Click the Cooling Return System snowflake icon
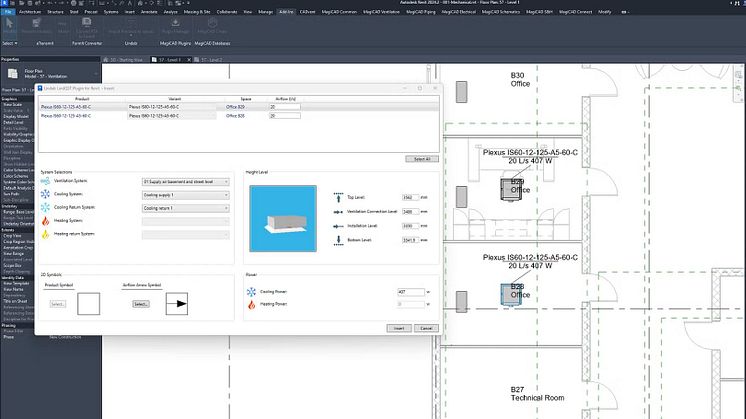Screen dimensions: 746x419 click(45, 207)
